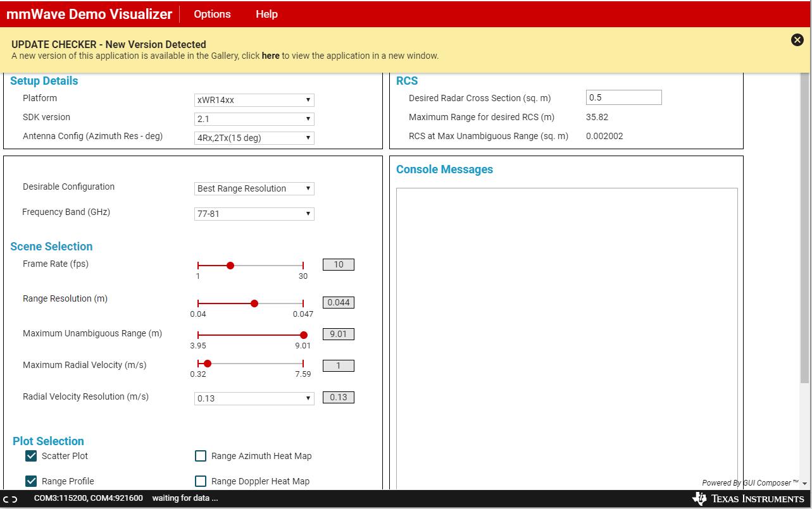
Task: Click the Maximum Radial Velocity slider handle
Action: 208,364
